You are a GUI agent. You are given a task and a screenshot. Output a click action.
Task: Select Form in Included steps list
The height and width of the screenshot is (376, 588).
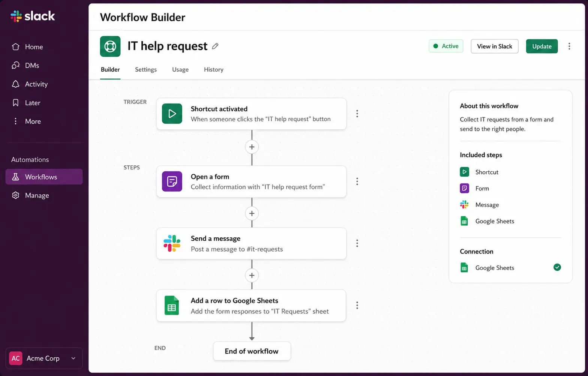point(474,188)
